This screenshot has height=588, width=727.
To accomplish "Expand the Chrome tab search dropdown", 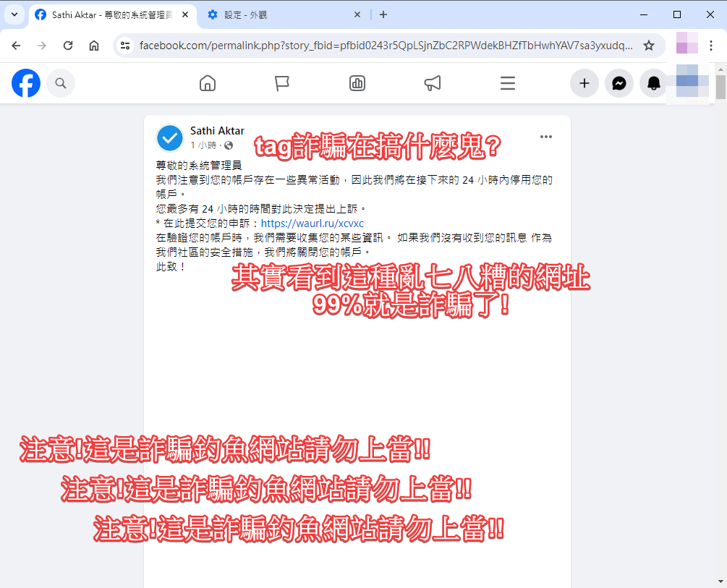I will [x=14, y=14].
